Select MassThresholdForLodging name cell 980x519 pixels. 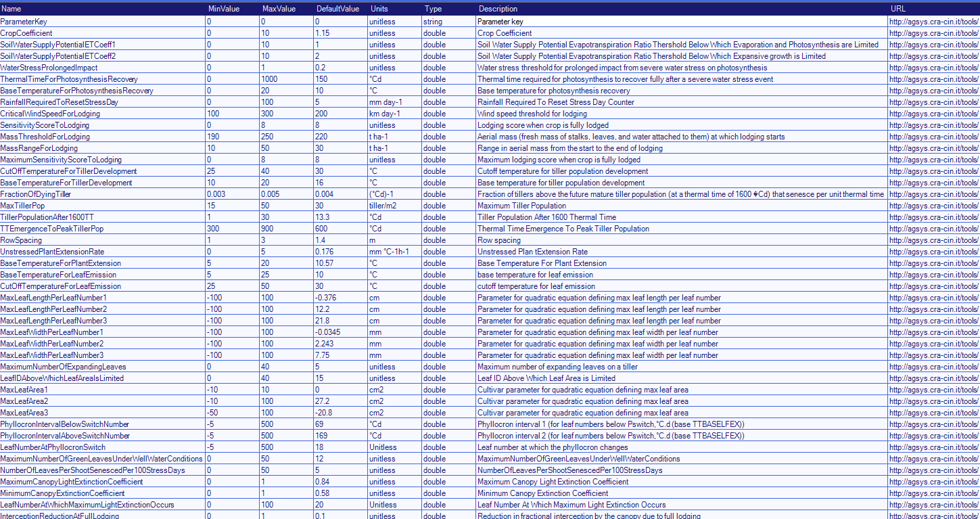pos(103,137)
